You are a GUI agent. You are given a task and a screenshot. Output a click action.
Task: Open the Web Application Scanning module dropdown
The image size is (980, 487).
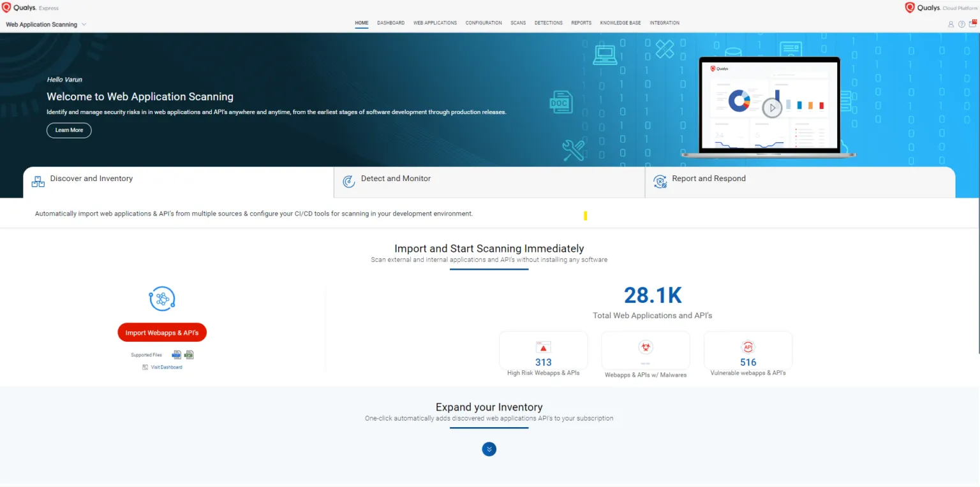[46, 24]
